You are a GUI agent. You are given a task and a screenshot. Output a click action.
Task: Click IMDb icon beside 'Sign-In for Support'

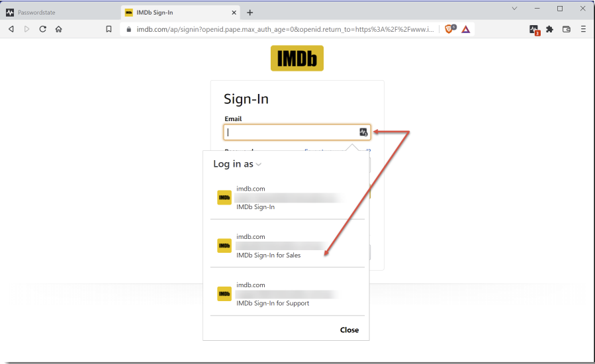[x=224, y=294]
